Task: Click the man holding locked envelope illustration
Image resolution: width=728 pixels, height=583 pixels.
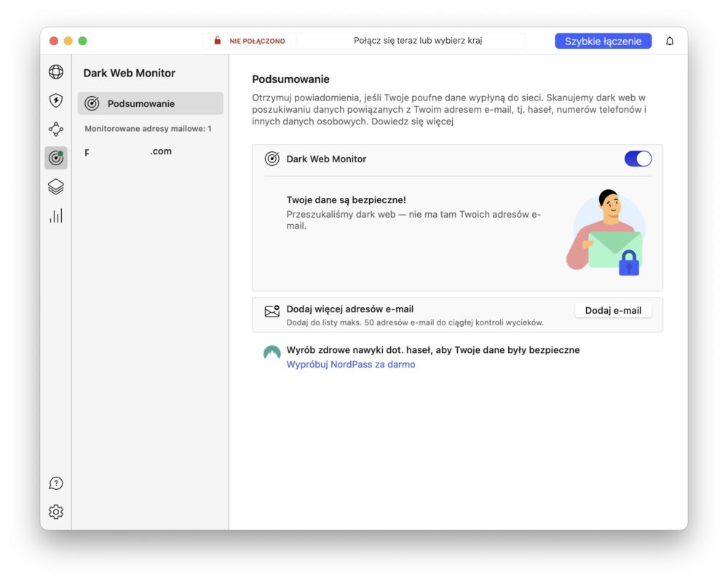Action: pyautogui.click(x=606, y=232)
